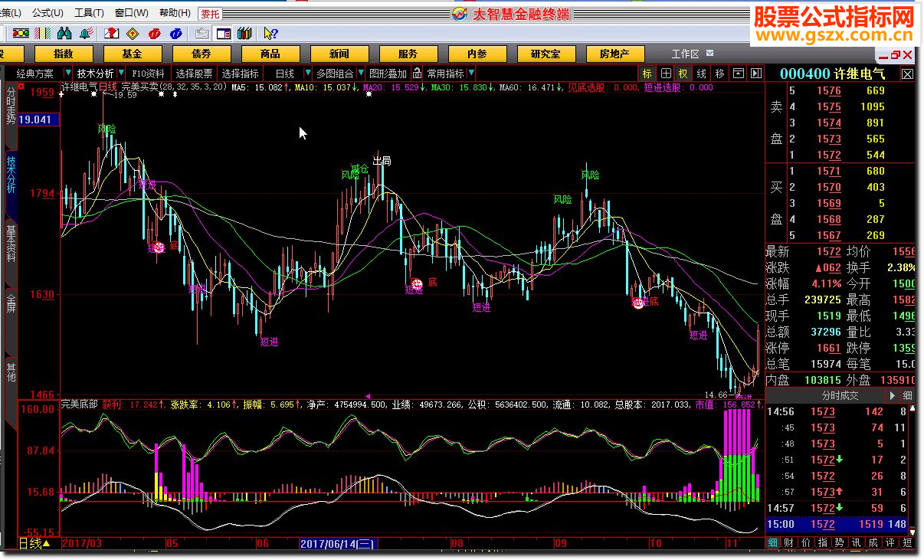Screen dimensions: 924x560
Task: Click the 田 grid layout icon
Action: (x=665, y=74)
